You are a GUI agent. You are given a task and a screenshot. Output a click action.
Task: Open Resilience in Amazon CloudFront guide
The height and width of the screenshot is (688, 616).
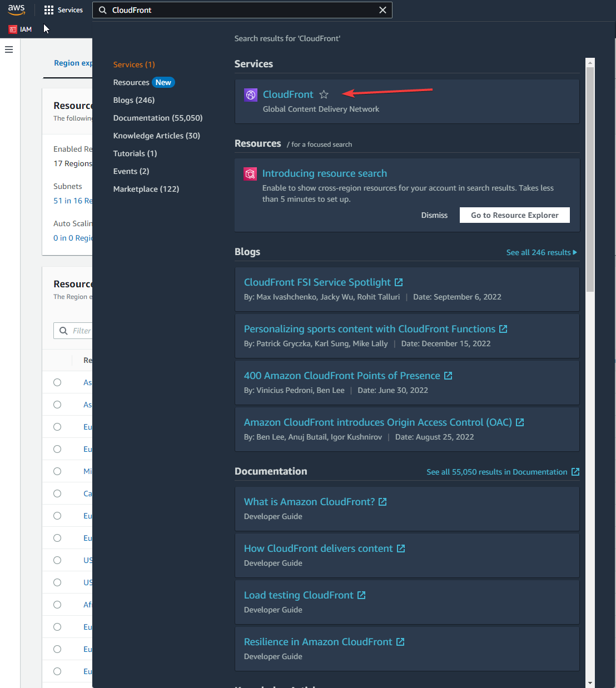[318, 642]
